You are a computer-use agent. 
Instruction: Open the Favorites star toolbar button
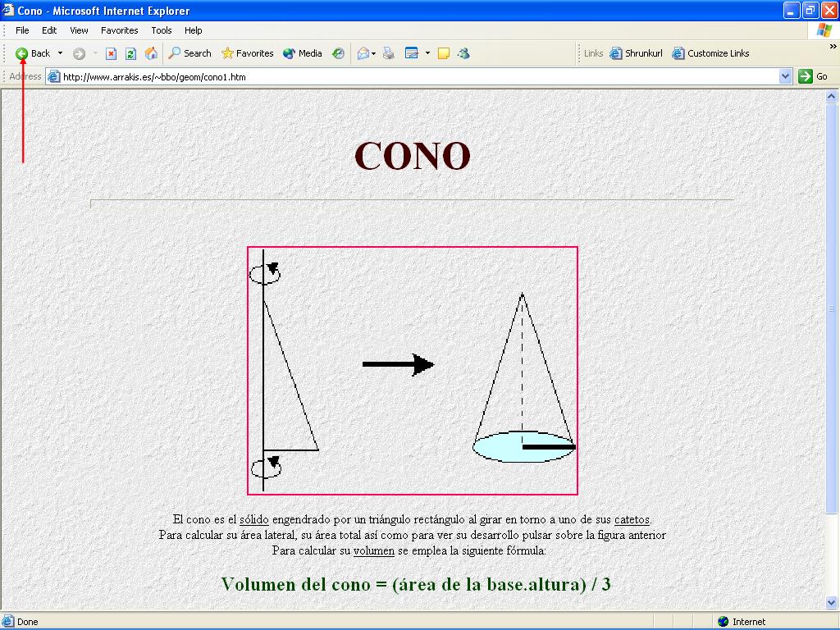[248, 53]
